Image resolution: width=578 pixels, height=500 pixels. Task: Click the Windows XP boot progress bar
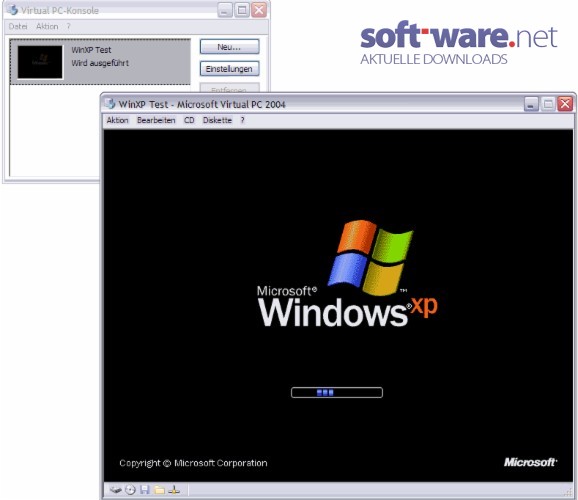(x=337, y=392)
